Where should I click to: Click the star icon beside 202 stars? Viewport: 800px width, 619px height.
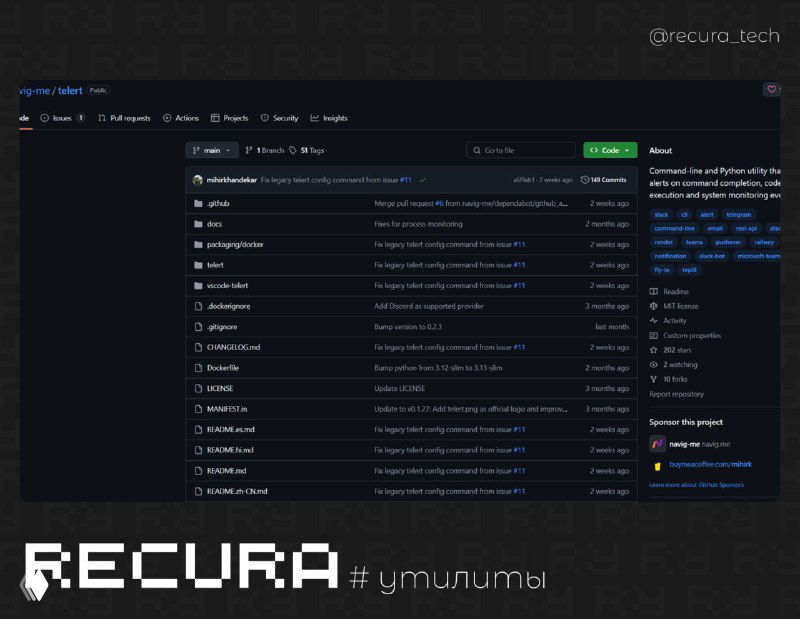pyautogui.click(x=652, y=349)
